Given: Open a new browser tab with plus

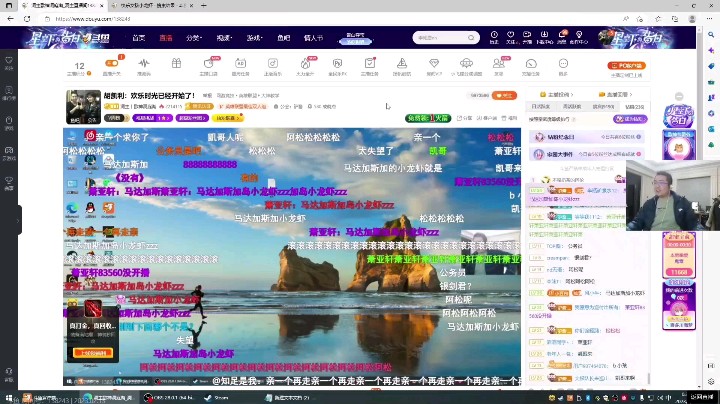Looking at the screenshot, I should 203,6.
